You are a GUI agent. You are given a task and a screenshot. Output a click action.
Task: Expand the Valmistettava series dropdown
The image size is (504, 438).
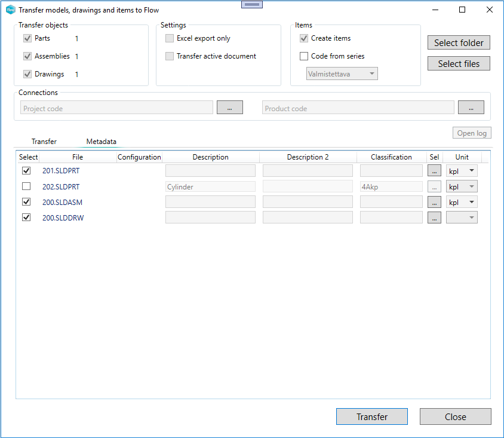[x=342, y=74]
